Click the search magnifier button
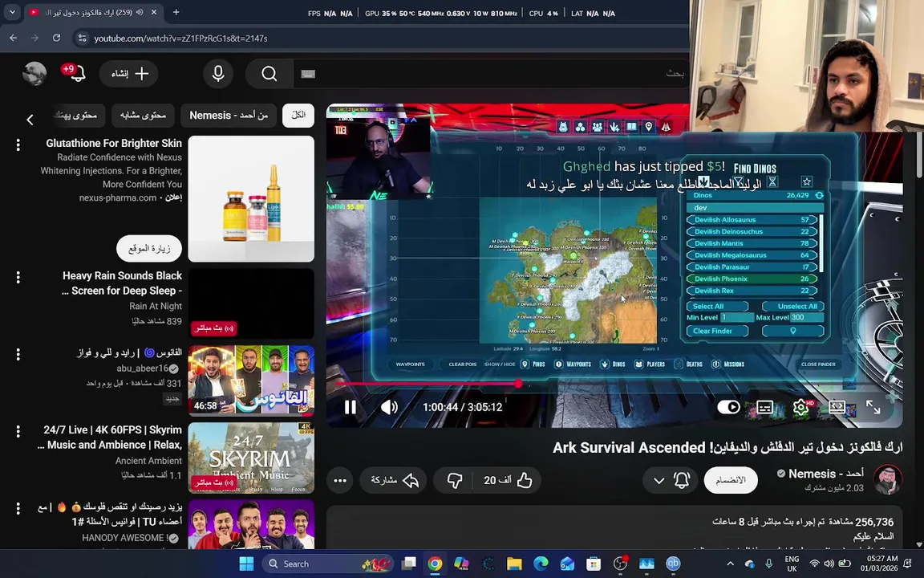924x578 pixels. (269, 74)
